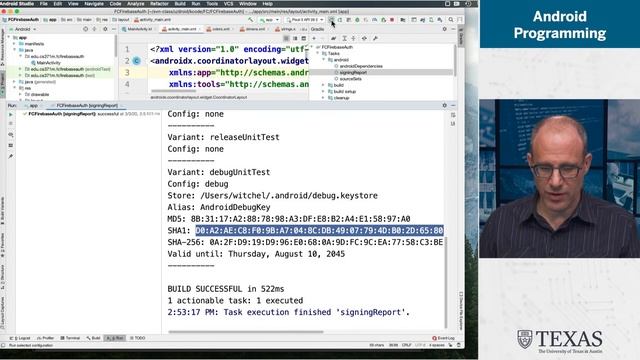Click the highlighted SHA1 fingerprint value
Image resolution: width=640 pixels, height=360 pixels.
point(319,230)
